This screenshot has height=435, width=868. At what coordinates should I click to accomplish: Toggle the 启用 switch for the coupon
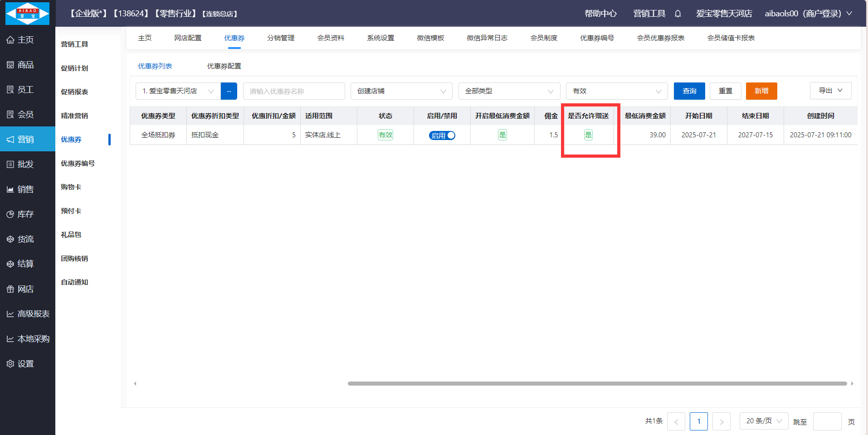tap(442, 135)
